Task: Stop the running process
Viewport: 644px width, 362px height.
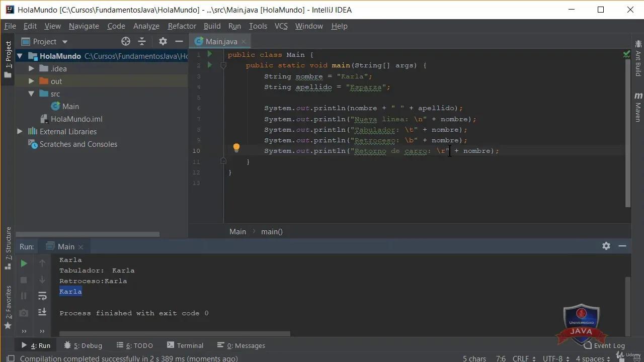Action: [x=23, y=280]
